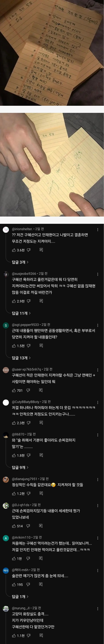
Task: Expand 답글 3개 replies
Action: 20,262
